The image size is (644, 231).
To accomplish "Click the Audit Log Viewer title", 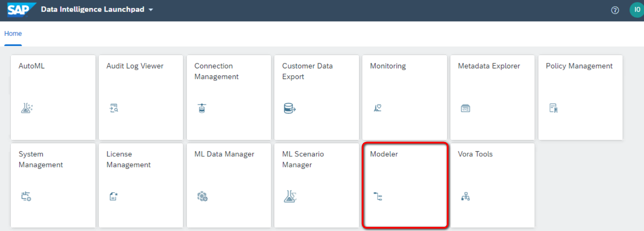I will pos(135,66).
